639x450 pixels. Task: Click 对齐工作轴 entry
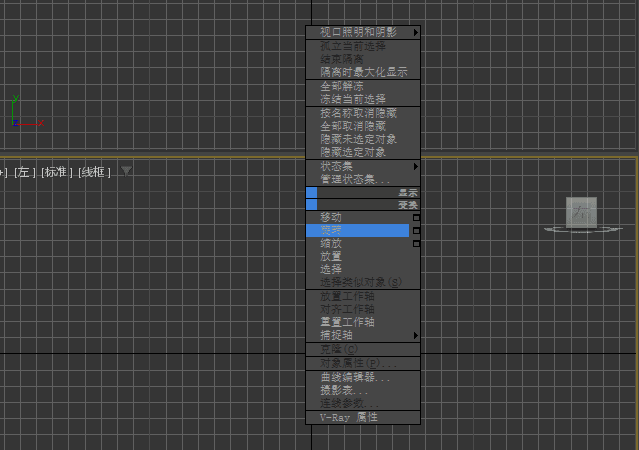tap(363, 309)
